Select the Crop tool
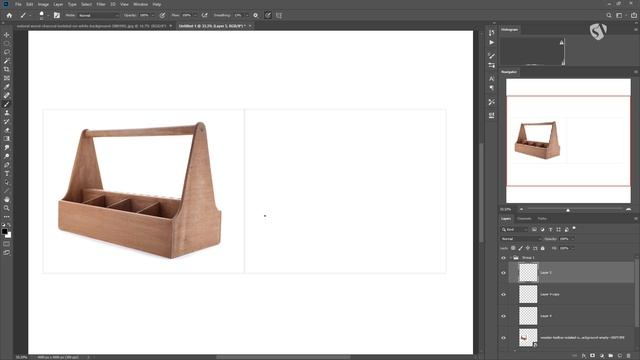Viewport: 640px width, 360px height. (7, 69)
